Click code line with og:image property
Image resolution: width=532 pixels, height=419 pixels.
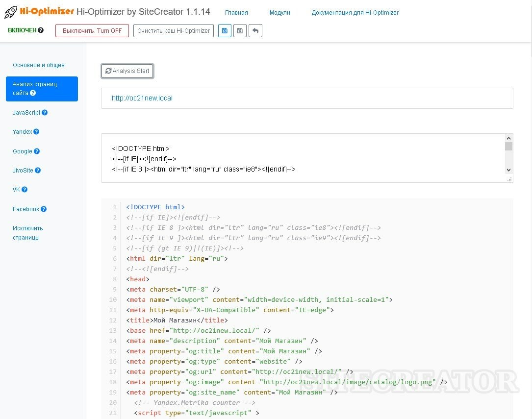(287, 382)
